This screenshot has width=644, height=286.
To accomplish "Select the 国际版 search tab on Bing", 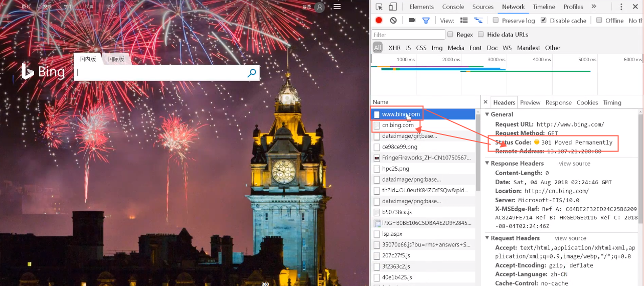I will coord(116,59).
